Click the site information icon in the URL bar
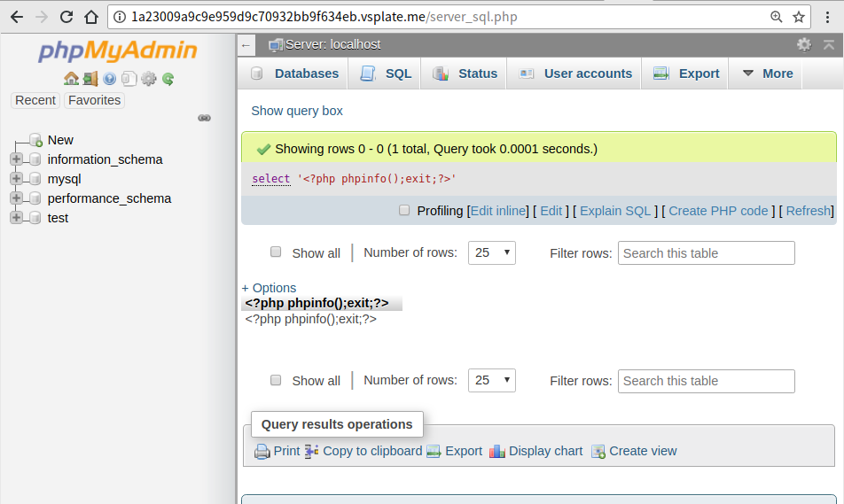 (x=120, y=17)
